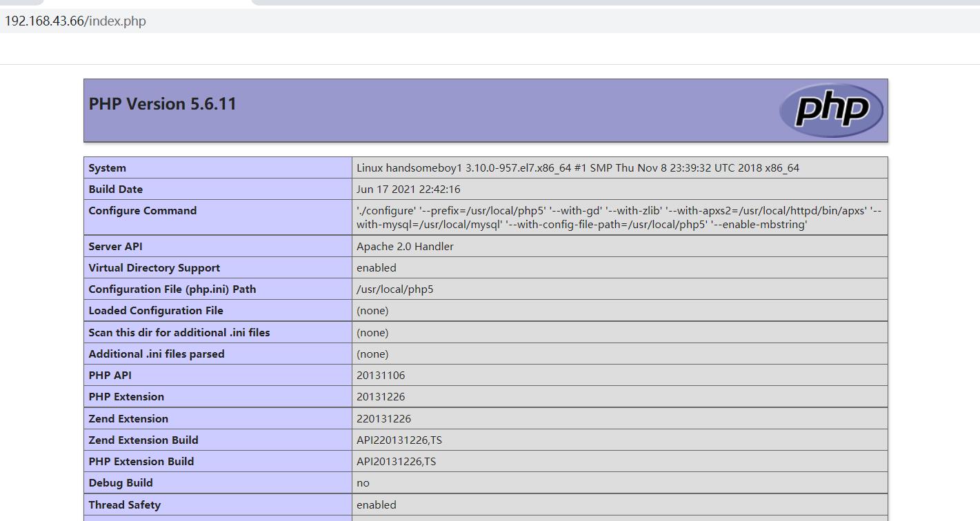The image size is (980, 521).
Task: Select the "PHP API" label
Action: click(x=110, y=376)
